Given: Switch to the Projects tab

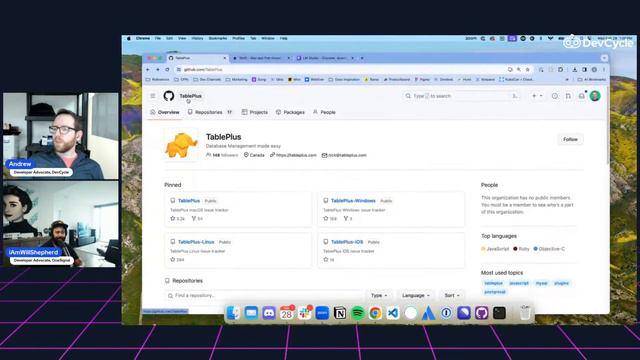Looking at the screenshot, I should [255, 112].
